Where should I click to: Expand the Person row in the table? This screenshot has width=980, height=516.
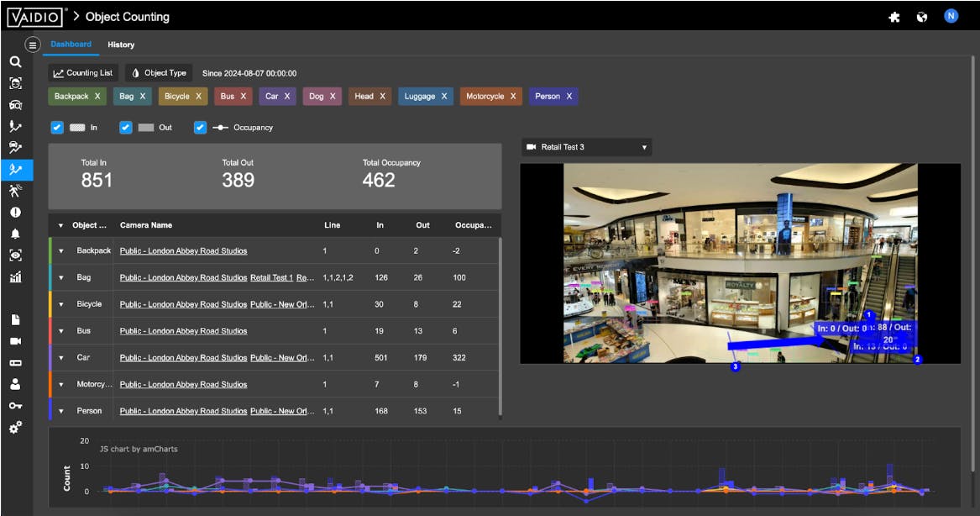[61, 411]
